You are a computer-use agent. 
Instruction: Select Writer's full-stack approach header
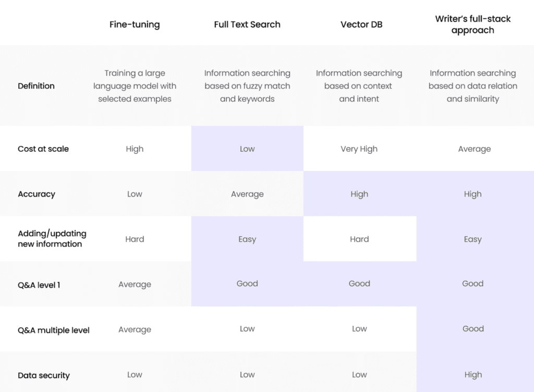tap(472, 24)
